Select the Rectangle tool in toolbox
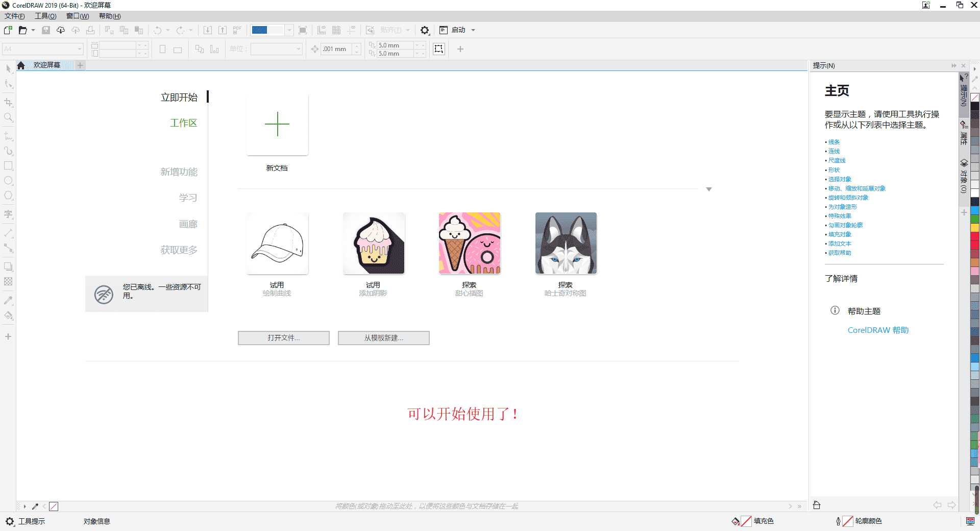Viewport: 980px width, 531px height. [8, 166]
